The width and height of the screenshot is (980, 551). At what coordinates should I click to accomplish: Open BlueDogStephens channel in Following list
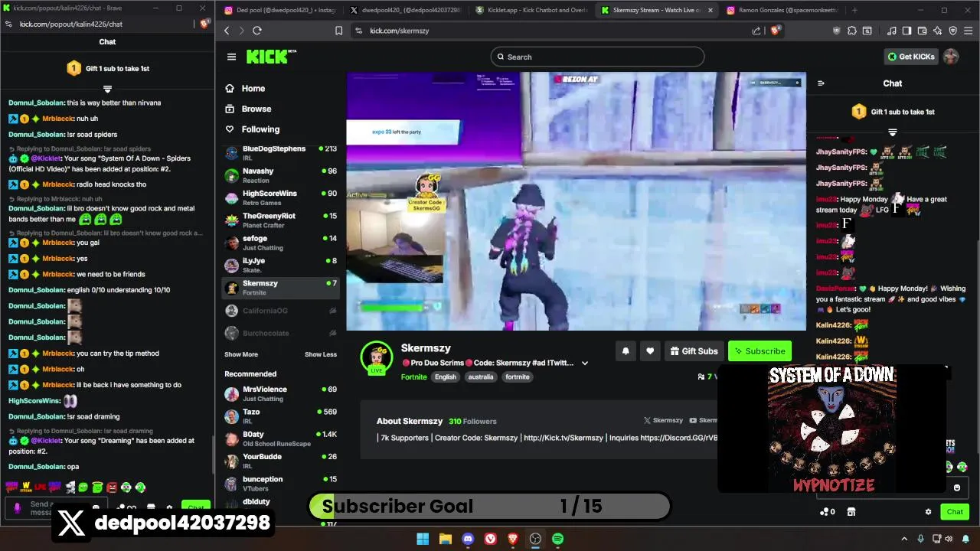[x=280, y=152]
